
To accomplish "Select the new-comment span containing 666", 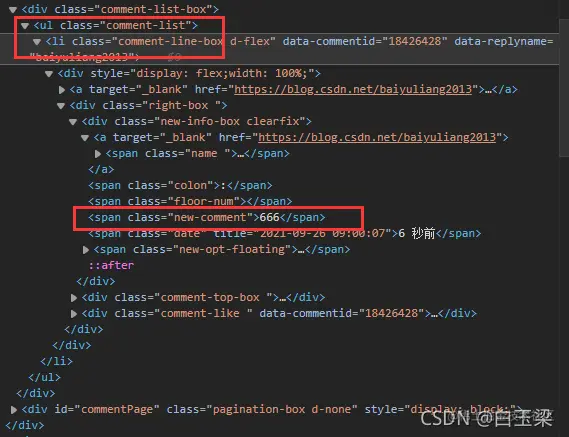I will 207,217.
